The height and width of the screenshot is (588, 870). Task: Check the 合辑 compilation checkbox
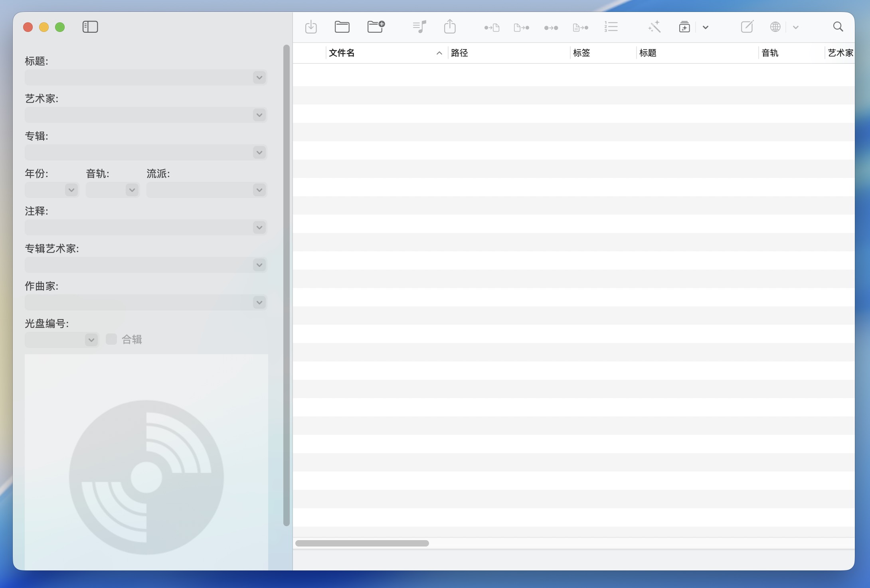coord(111,339)
